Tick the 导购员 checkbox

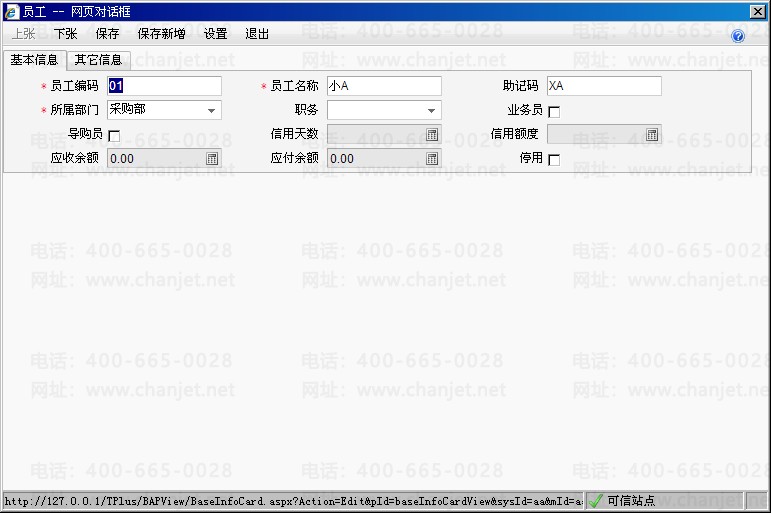(114, 136)
